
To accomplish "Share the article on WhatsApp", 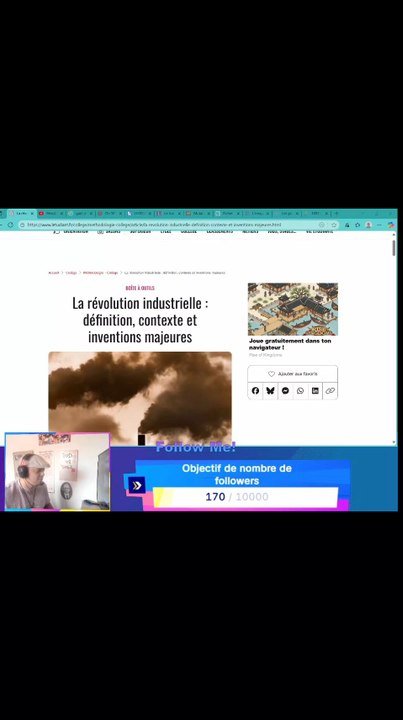I will [x=300, y=391].
